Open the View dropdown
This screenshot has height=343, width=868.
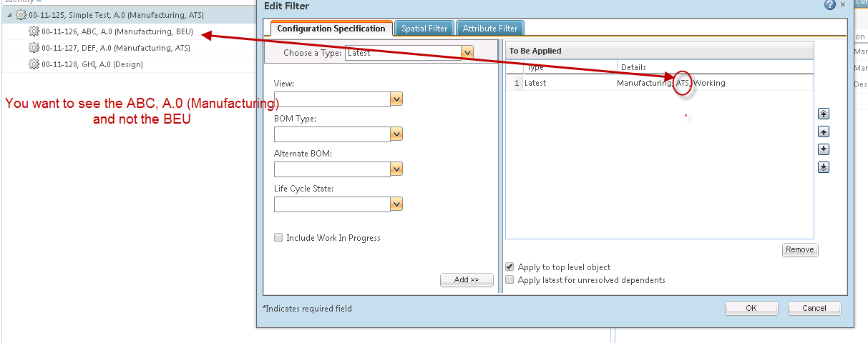tap(396, 99)
